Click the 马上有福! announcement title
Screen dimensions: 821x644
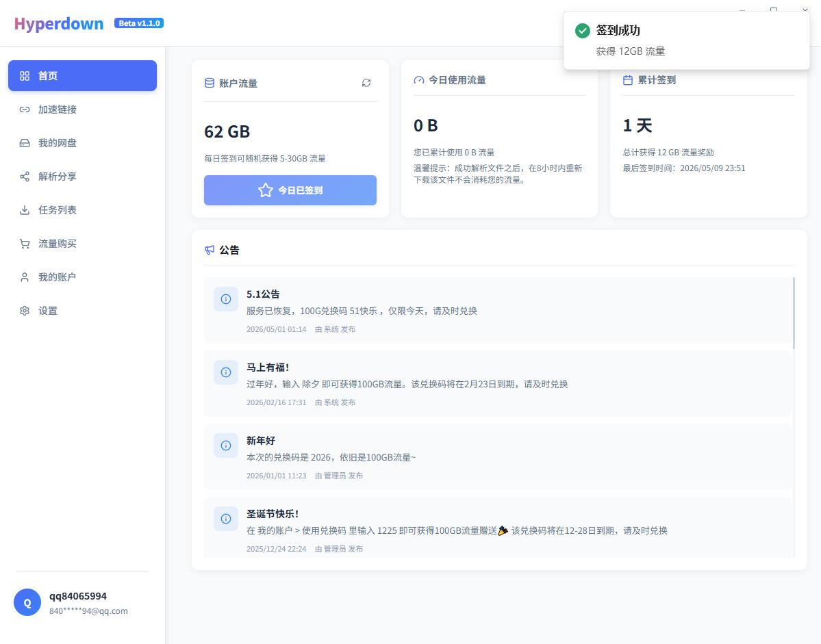click(x=268, y=368)
